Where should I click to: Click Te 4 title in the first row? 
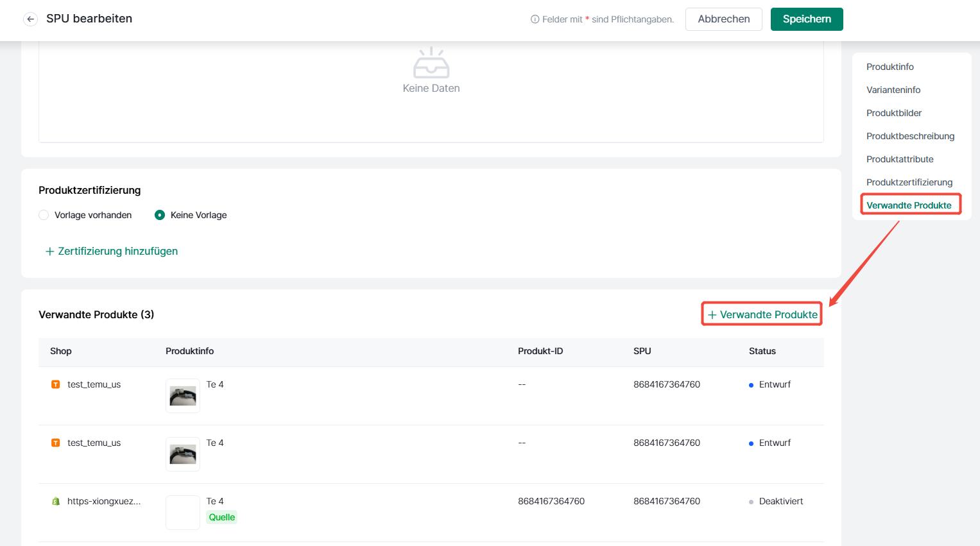(215, 384)
